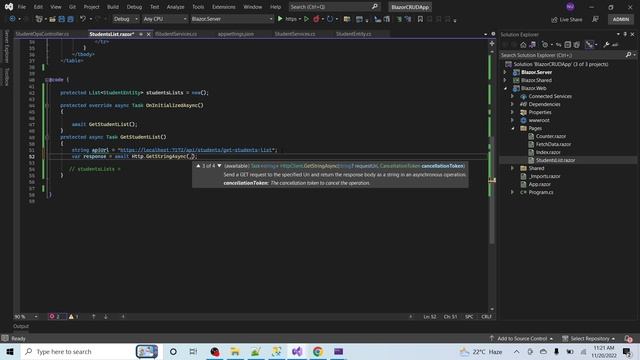The image size is (640, 360).
Task: Open the Output panel tab
Action: (x=21, y=326)
